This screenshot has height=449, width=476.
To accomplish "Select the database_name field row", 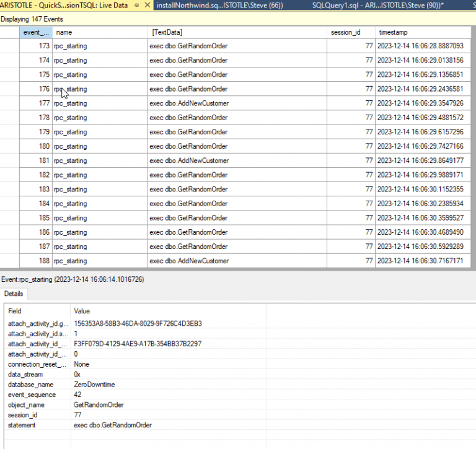I will click(135, 385).
